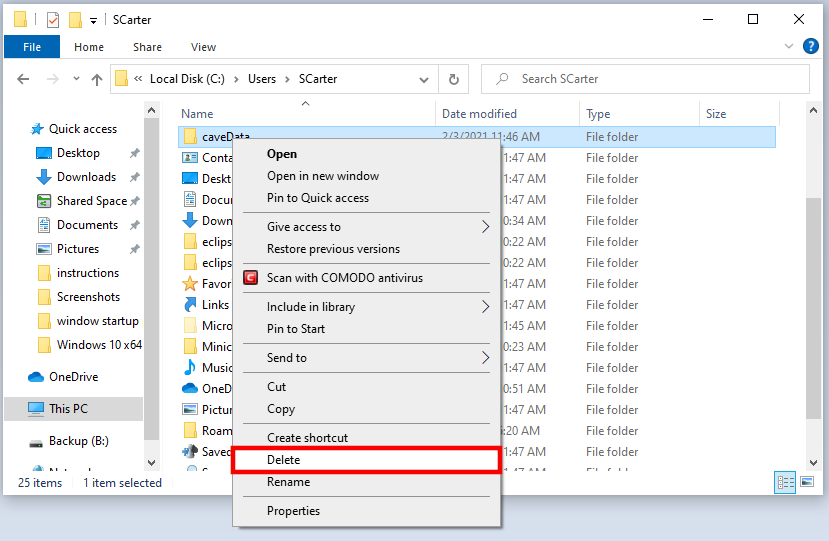Click the Properties icon in the title bar
This screenshot has height=541, width=829.
[x=53, y=20]
